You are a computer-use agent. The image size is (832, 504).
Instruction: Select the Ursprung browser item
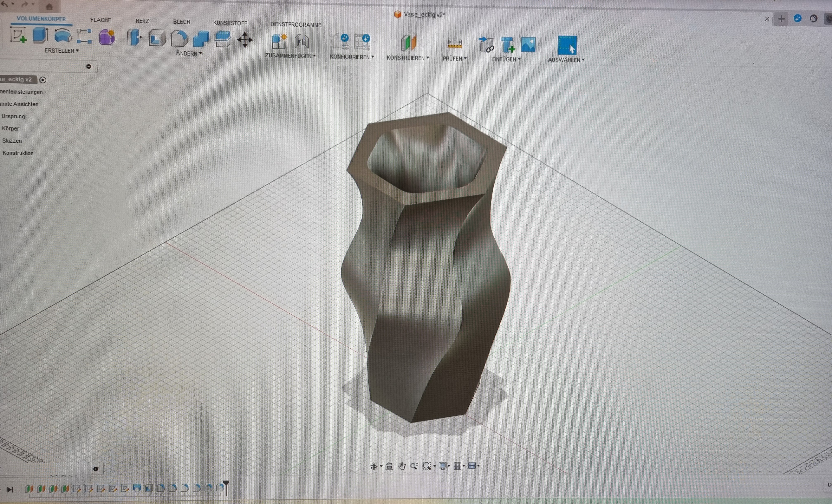13,117
